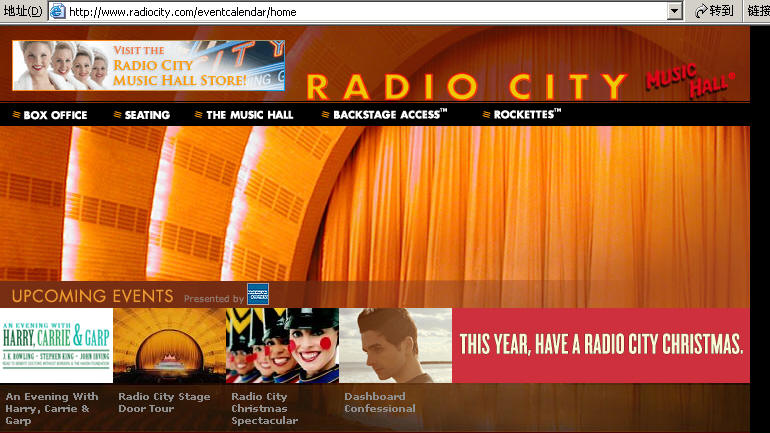
Task: Open the Rockettes menu
Action: (527, 114)
